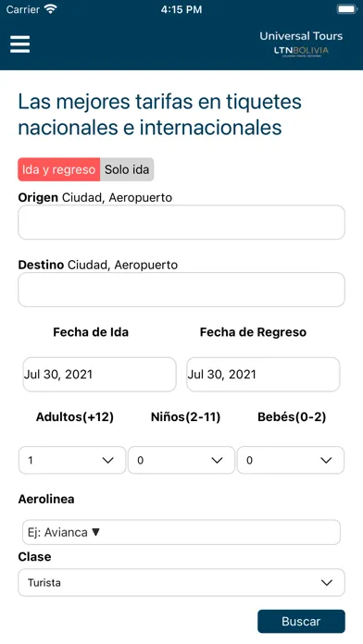Tap the Wi-Fi status icon
This screenshot has height=644, width=363.
coord(51,9)
